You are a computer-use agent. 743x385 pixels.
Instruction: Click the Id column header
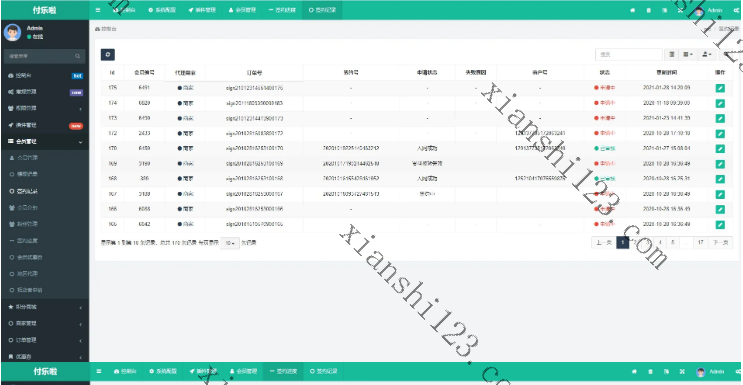(x=112, y=73)
